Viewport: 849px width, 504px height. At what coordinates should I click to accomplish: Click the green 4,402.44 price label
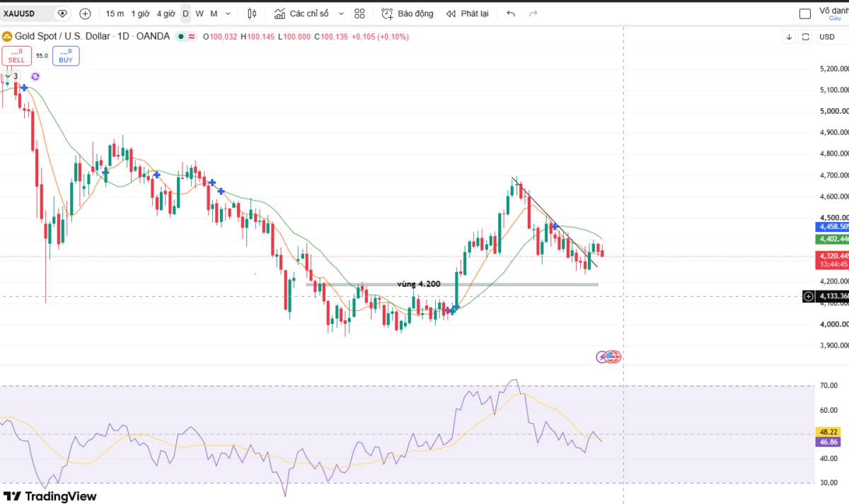833,240
